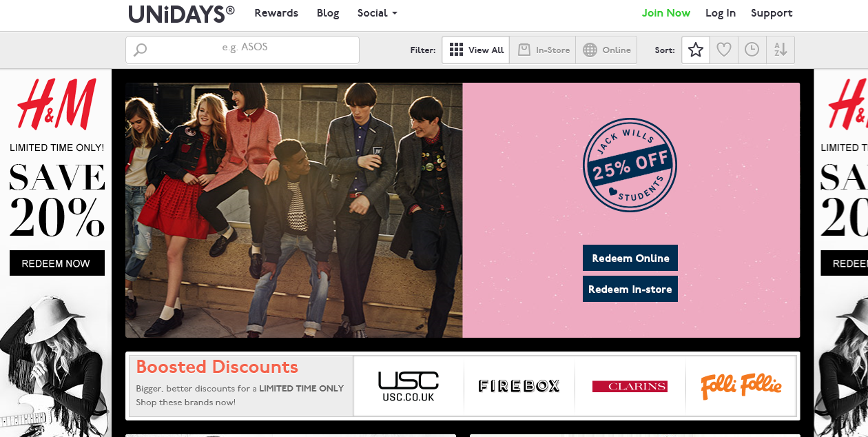Open the USC.co.uk boosted discount
The width and height of the screenshot is (868, 437).
click(x=409, y=386)
